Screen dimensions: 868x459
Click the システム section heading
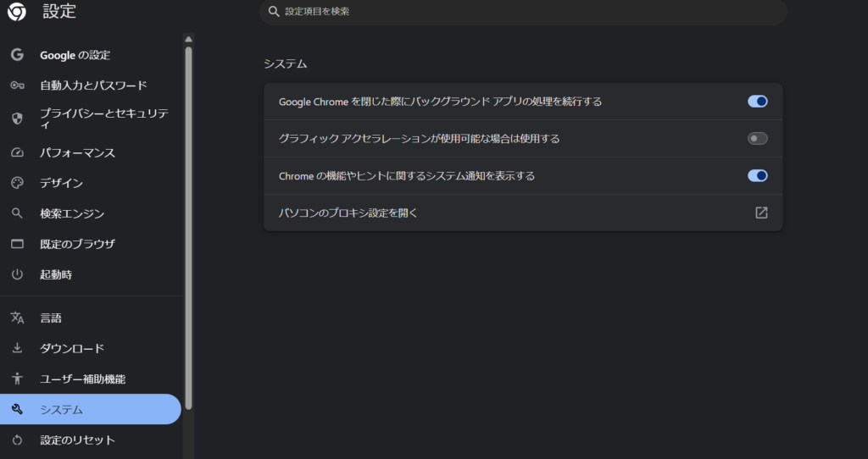tap(285, 64)
